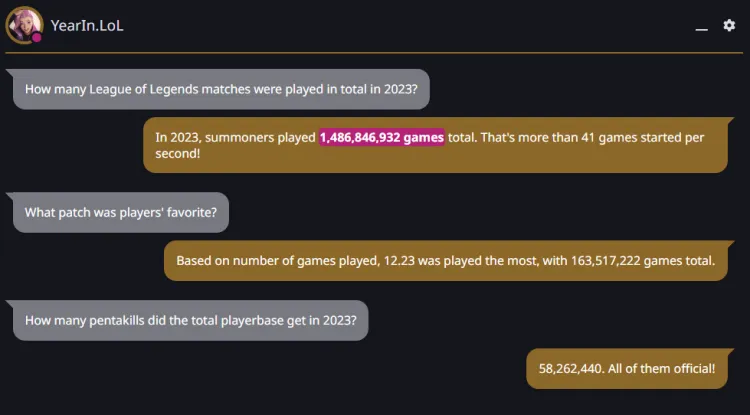Select the highlighted 1,486,846,932 games text

click(382, 138)
